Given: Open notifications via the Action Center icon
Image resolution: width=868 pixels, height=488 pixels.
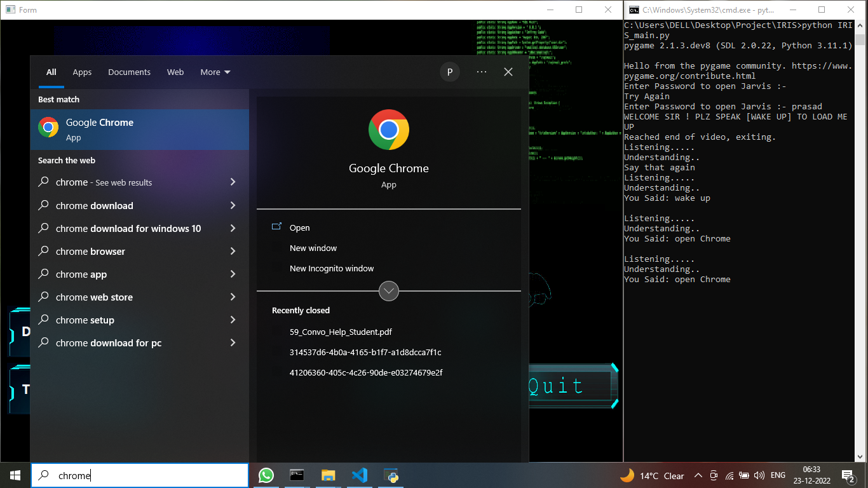Looking at the screenshot, I should click(x=847, y=475).
